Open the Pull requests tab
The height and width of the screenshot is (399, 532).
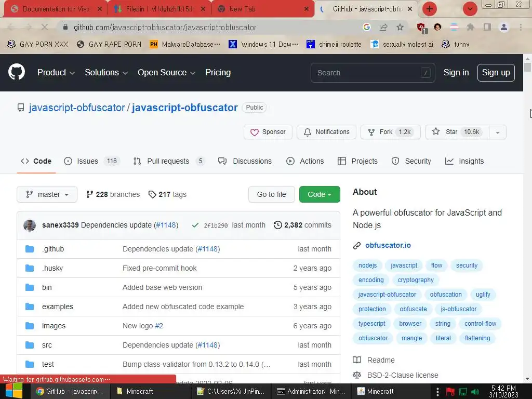point(169,161)
